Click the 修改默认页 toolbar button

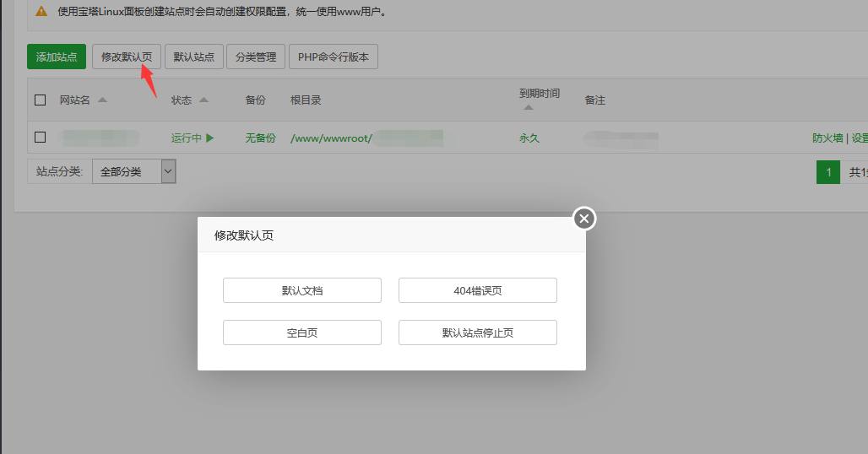(126, 57)
